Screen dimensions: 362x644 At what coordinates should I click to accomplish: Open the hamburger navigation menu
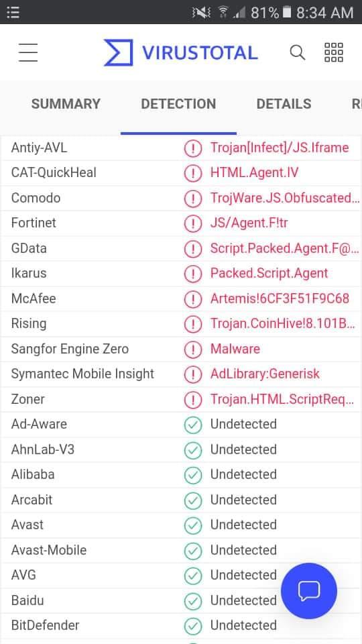(28, 52)
